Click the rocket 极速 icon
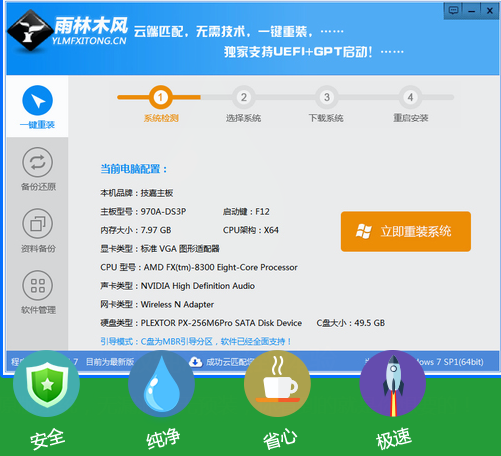 (393, 383)
